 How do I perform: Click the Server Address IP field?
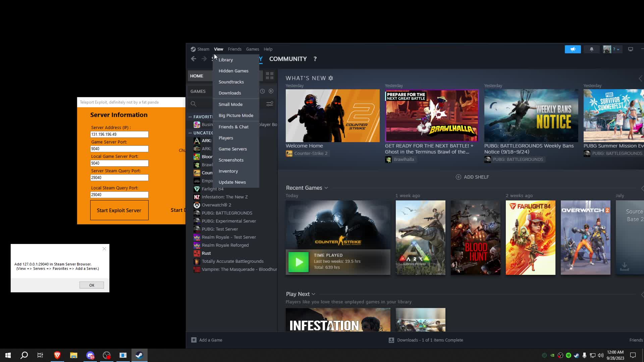119,134
